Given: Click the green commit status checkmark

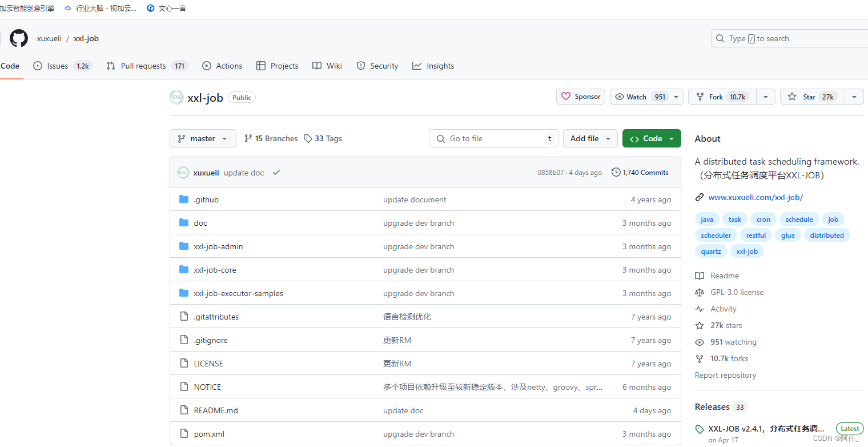Looking at the screenshot, I should [276, 172].
